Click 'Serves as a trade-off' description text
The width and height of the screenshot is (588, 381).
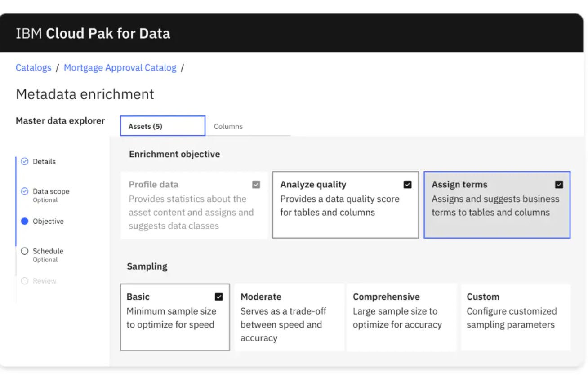coord(283,324)
